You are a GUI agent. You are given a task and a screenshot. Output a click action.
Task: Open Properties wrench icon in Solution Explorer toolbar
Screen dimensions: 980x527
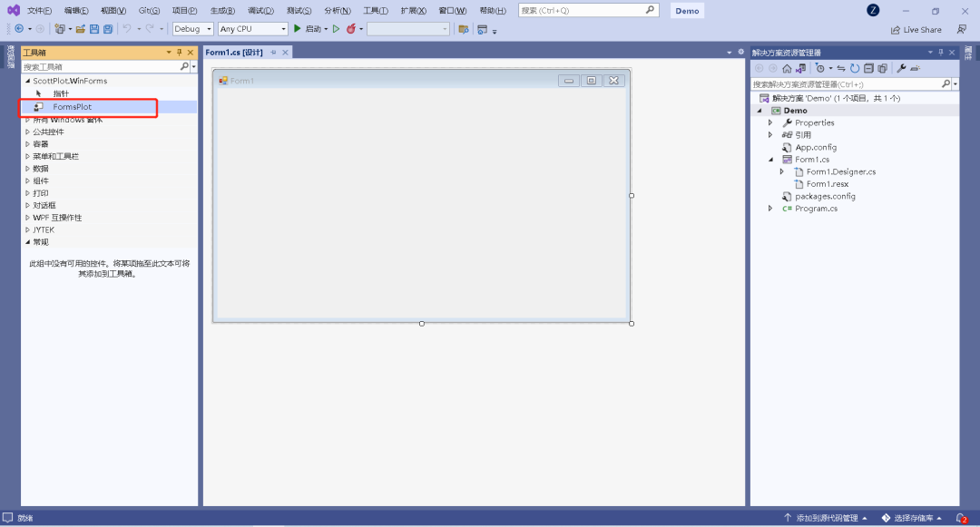pyautogui.click(x=901, y=68)
